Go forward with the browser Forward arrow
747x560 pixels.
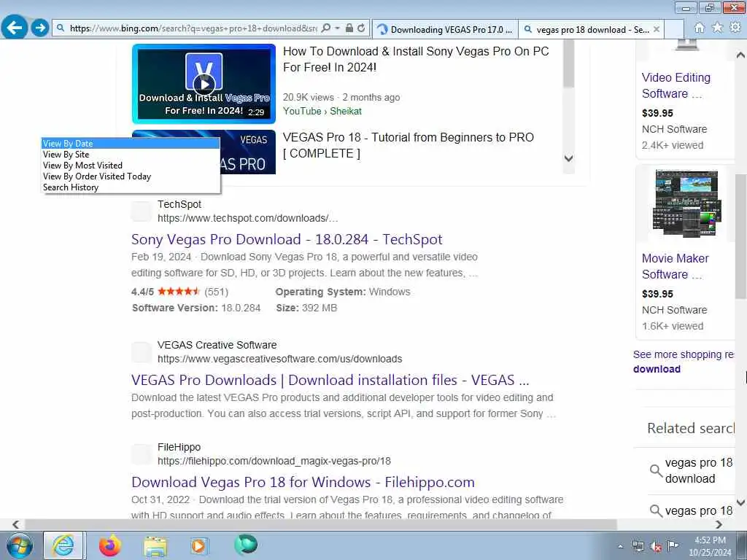[40, 28]
